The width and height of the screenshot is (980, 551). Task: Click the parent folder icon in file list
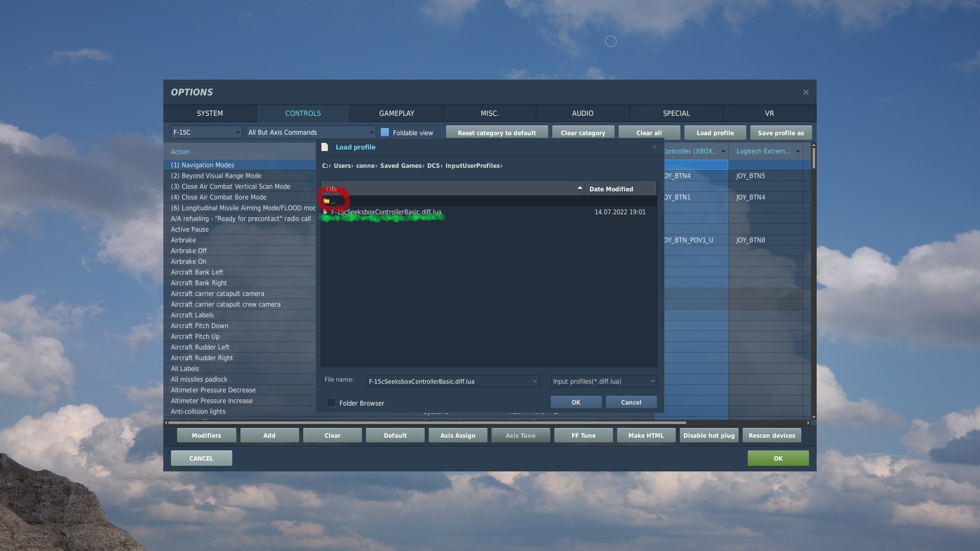coord(326,201)
